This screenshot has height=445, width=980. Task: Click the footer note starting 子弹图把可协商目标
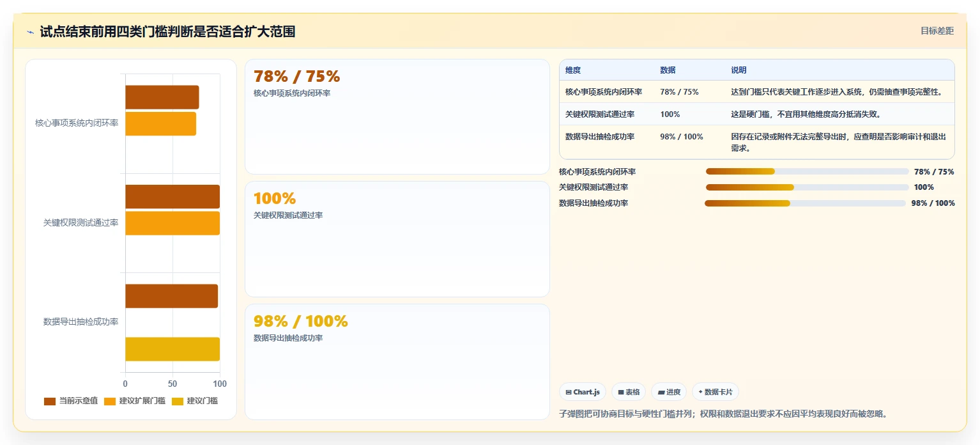tap(723, 414)
